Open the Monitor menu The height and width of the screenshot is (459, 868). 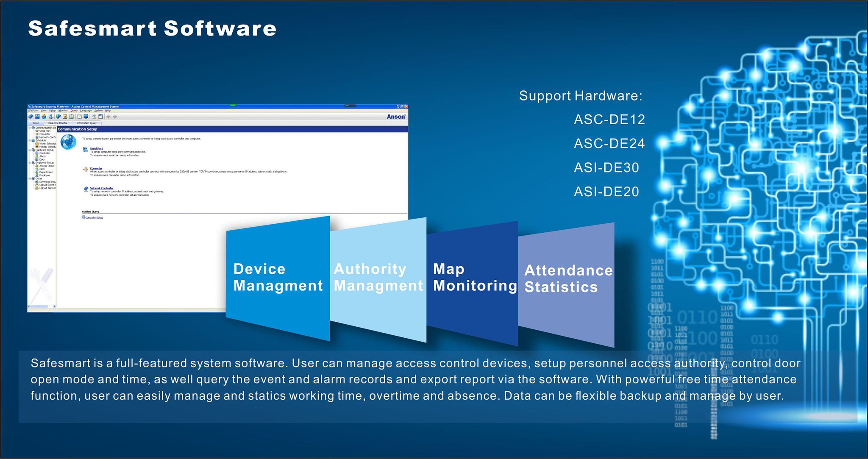pos(63,111)
